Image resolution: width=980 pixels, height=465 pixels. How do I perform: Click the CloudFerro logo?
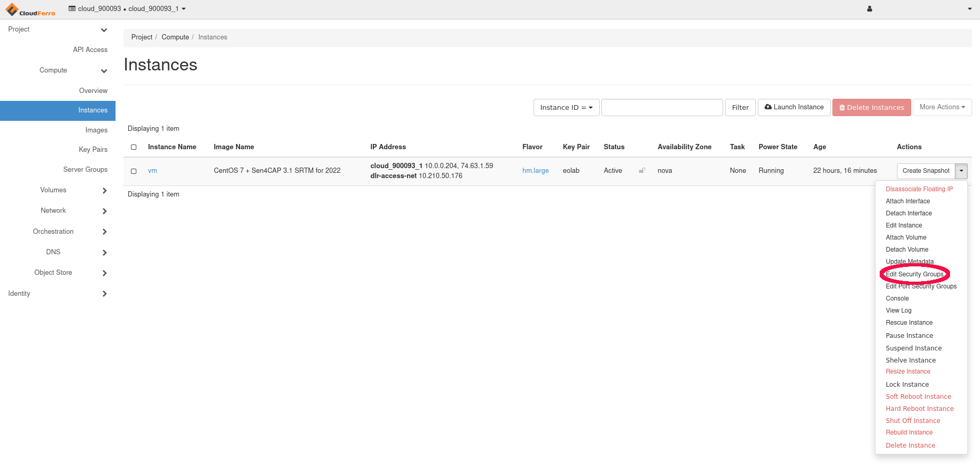pos(30,9)
